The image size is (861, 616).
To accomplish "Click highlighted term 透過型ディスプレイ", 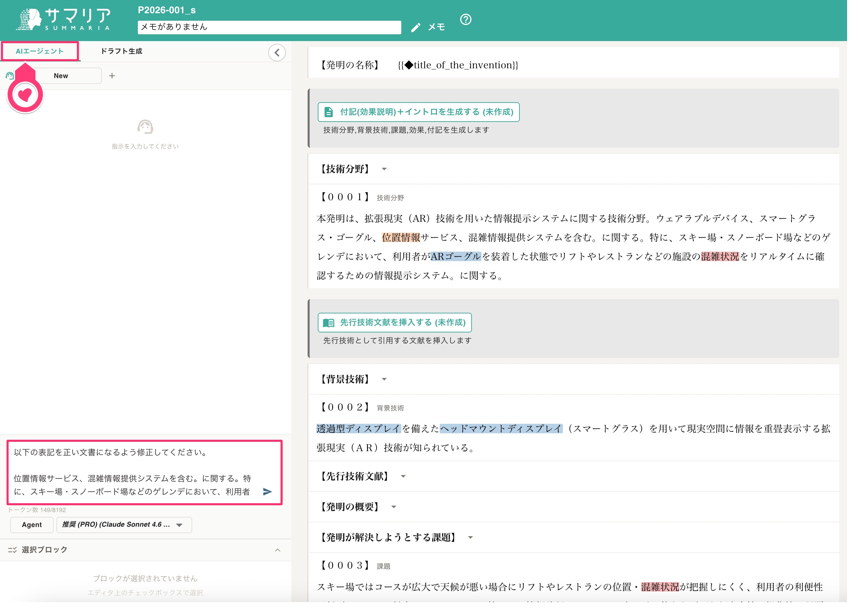I will (359, 429).
